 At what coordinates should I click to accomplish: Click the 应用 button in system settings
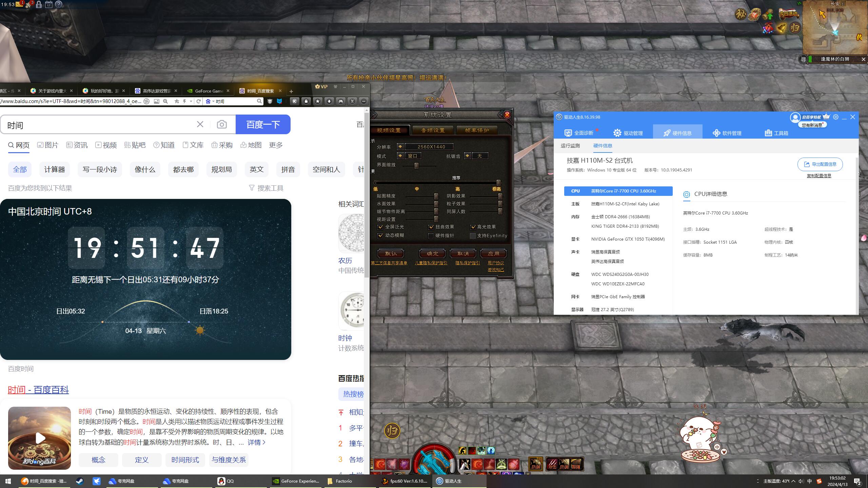(x=493, y=253)
